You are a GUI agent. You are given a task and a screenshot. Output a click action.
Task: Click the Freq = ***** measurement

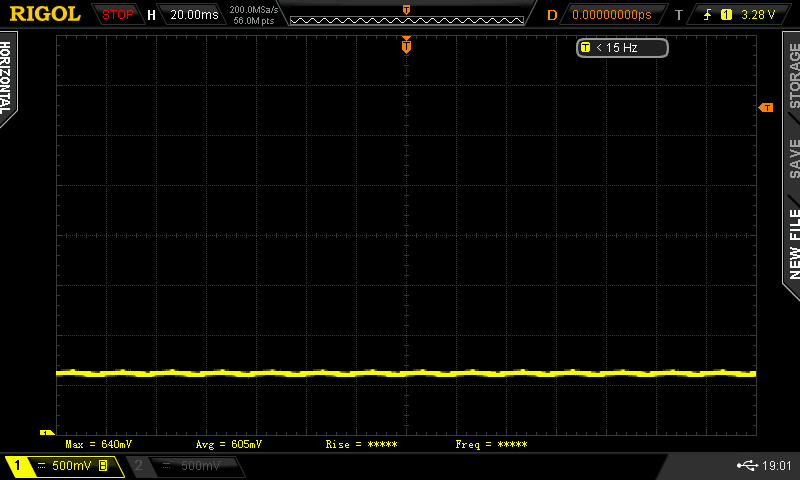pyautogui.click(x=491, y=444)
